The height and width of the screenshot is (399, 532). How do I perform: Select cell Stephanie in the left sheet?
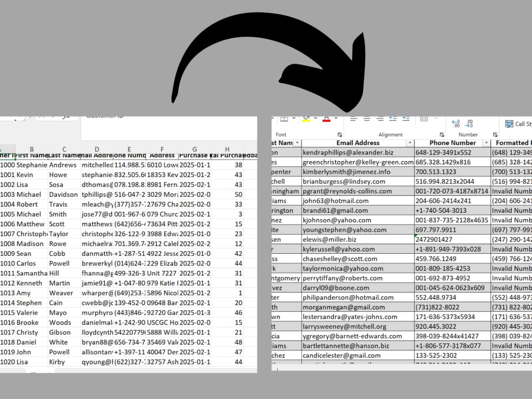(31, 165)
